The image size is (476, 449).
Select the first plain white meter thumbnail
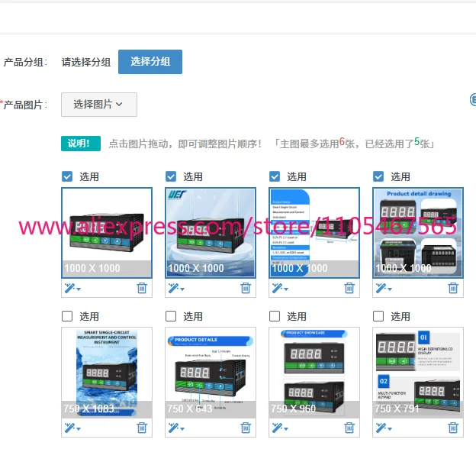click(x=107, y=233)
